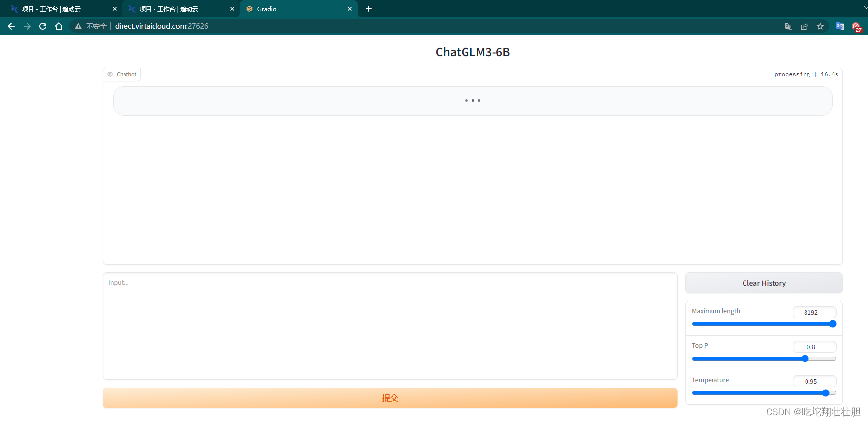Screen dimensions: 868x421
Task: Close the Gradio tab
Action: click(x=350, y=9)
